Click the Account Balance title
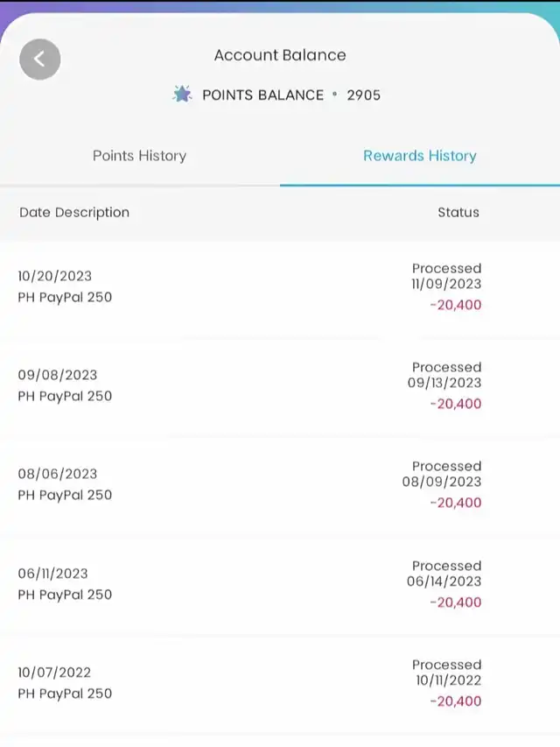 coord(280,55)
